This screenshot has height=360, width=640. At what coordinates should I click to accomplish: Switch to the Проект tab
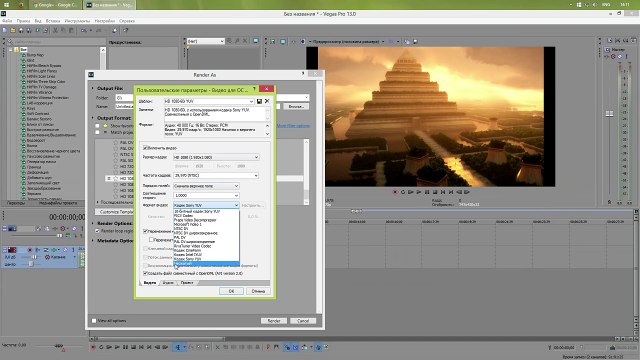tap(187, 282)
